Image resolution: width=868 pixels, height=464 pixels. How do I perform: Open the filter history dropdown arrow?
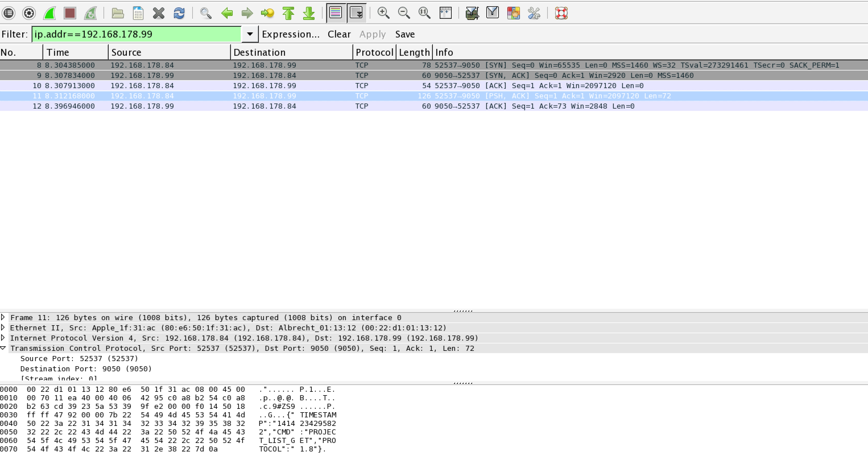coord(250,34)
